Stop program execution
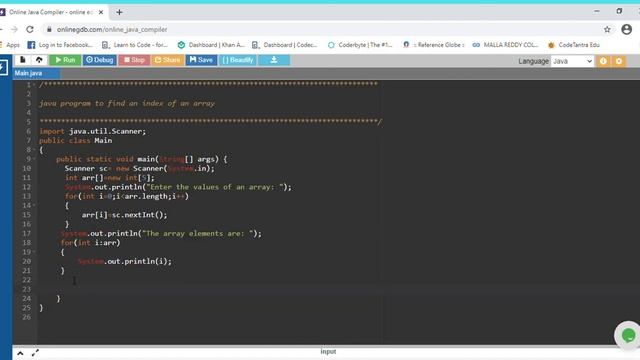The height and width of the screenshot is (360, 640). pyautogui.click(x=134, y=60)
